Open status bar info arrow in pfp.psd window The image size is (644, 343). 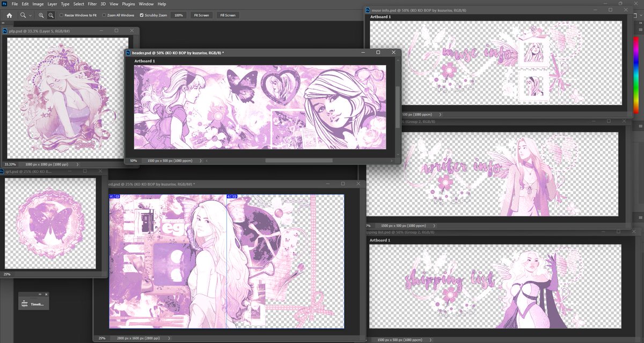click(x=77, y=164)
